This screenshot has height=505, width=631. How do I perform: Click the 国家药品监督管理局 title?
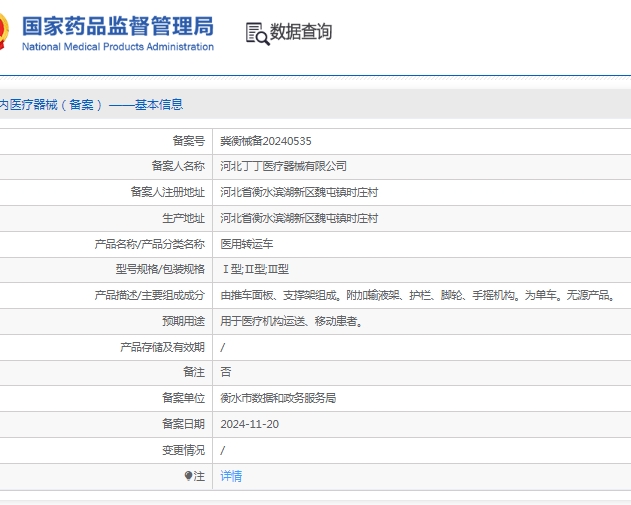click(118, 26)
